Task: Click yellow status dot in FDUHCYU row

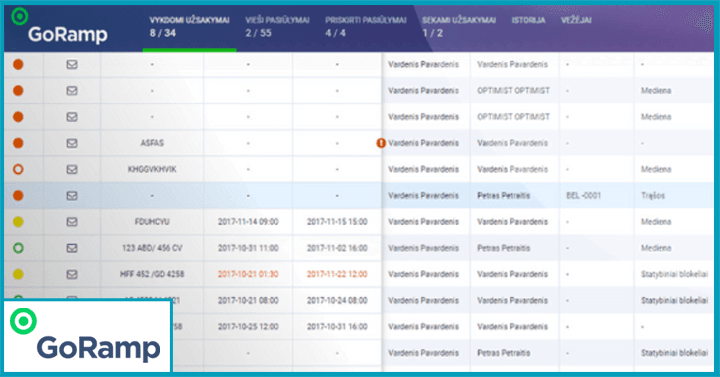Action: tap(18, 222)
